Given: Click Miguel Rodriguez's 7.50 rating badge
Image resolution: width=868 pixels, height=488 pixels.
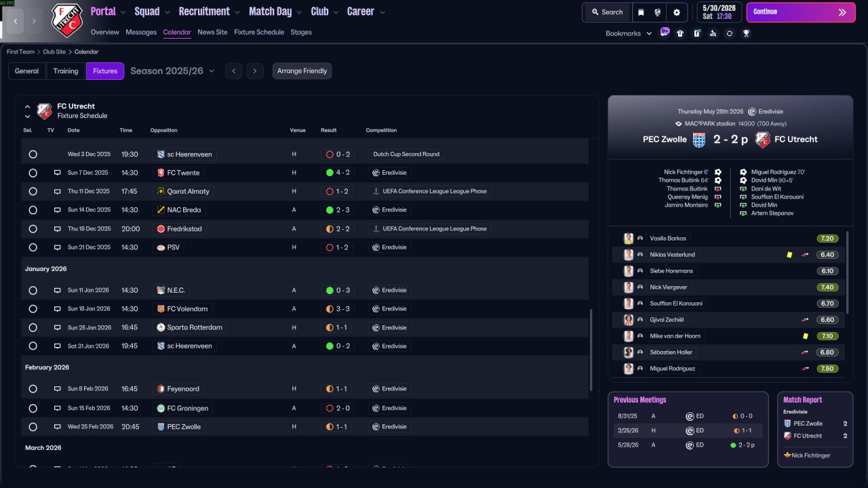Looking at the screenshot, I should click(x=828, y=369).
